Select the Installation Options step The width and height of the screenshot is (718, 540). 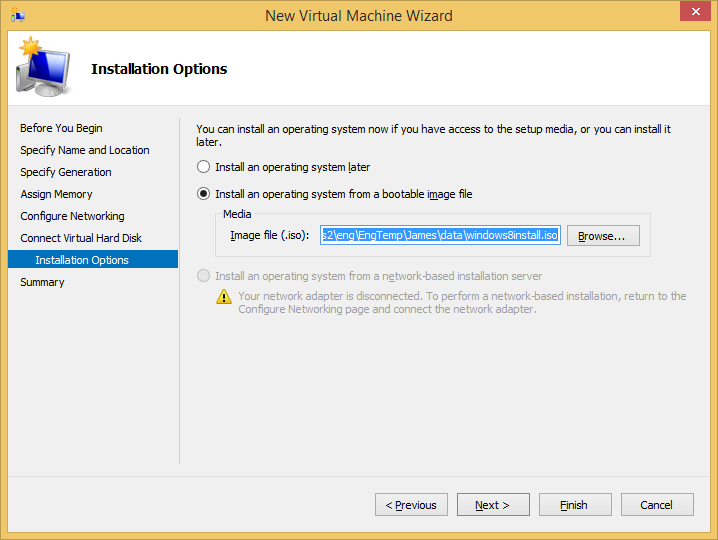click(x=82, y=260)
